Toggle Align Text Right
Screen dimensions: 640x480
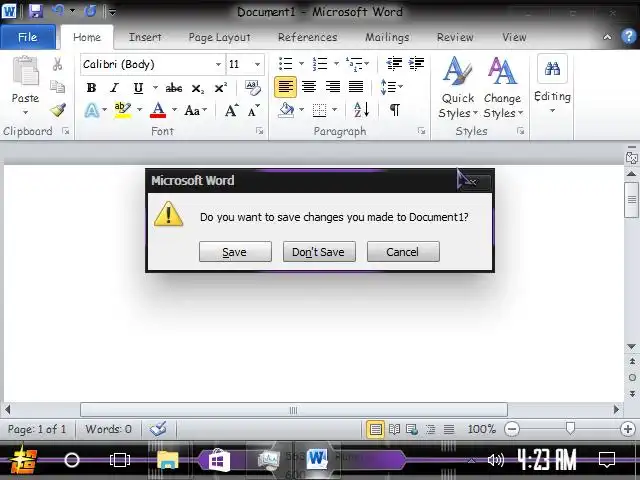pos(333,87)
